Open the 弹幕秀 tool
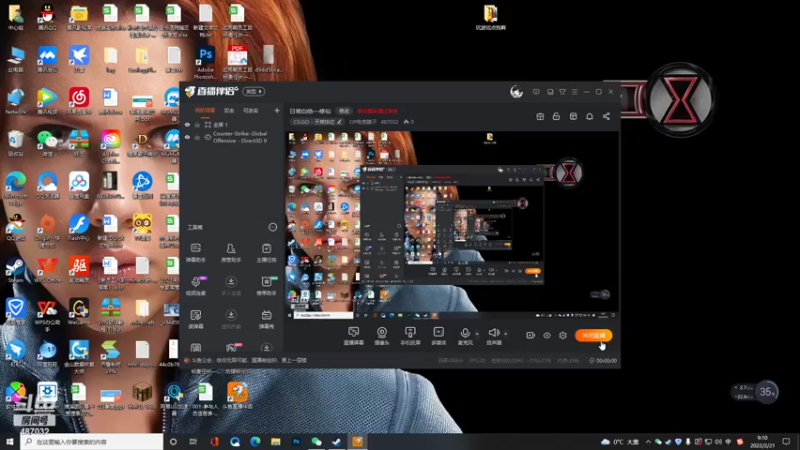Screen dimensions: 800x450 [266, 319]
